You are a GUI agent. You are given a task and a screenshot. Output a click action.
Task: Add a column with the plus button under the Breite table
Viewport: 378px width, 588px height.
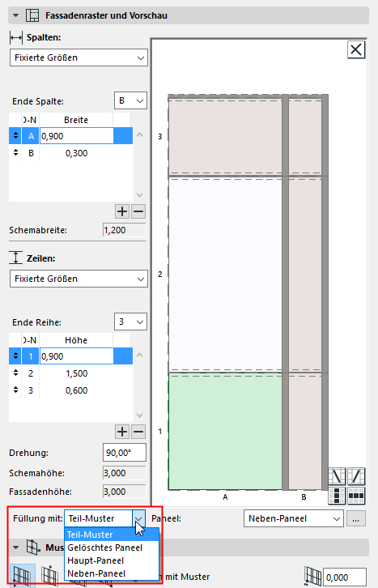click(x=122, y=211)
